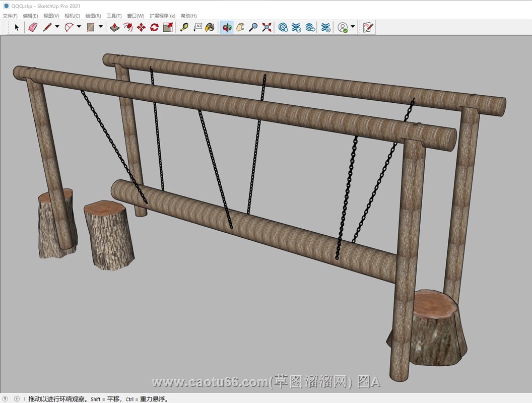Click the first status bar info icon

(6, 398)
